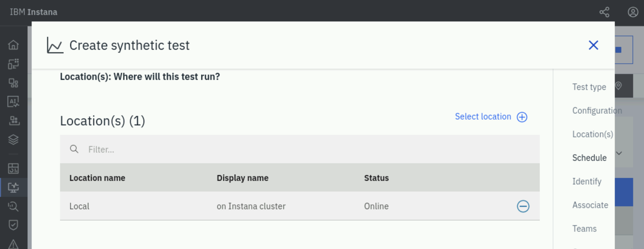This screenshot has width=644, height=249.
Task: Open the user profile icon
Action: tap(633, 12)
